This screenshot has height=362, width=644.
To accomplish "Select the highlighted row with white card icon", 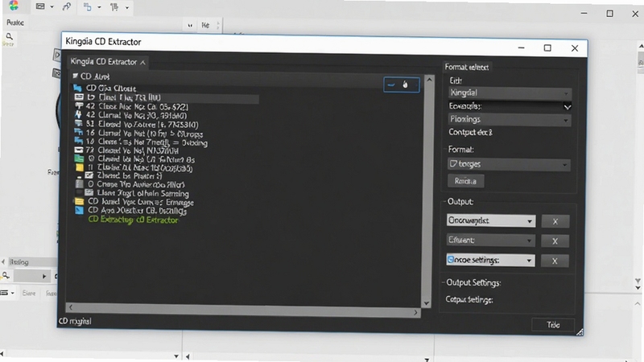I will pyautogui.click(x=166, y=97).
